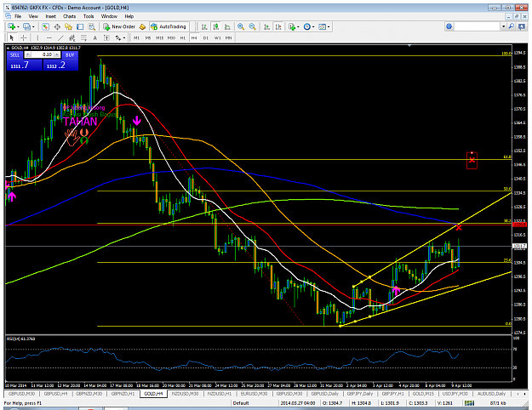Click the New Order button
The image size is (532, 410).
tap(120, 26)
